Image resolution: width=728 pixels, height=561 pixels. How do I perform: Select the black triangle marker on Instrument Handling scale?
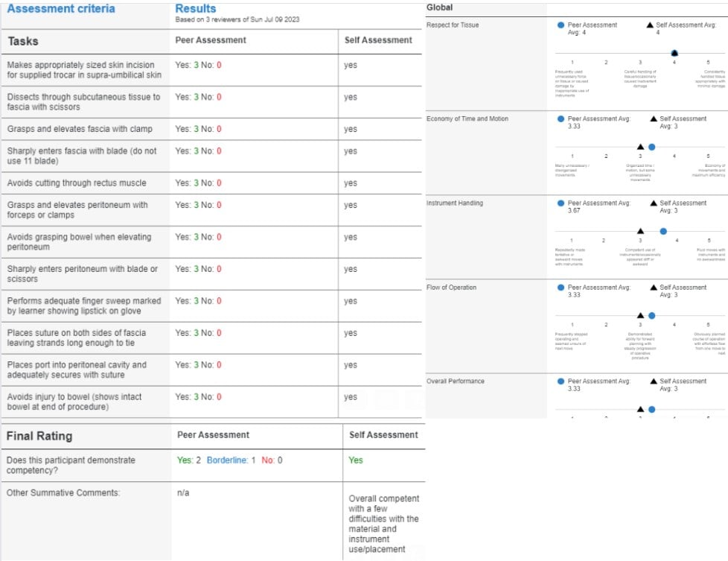click(x=640, y=231)
